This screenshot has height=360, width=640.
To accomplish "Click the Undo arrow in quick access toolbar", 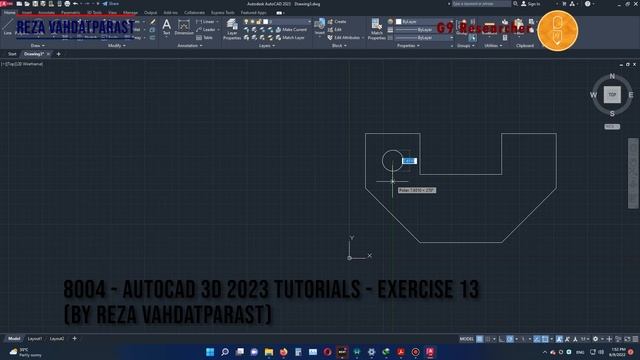I will pos(76,4).
